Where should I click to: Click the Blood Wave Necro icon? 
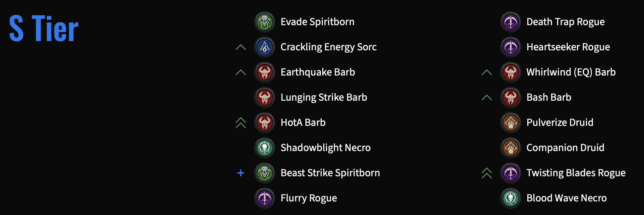point(511,198)
